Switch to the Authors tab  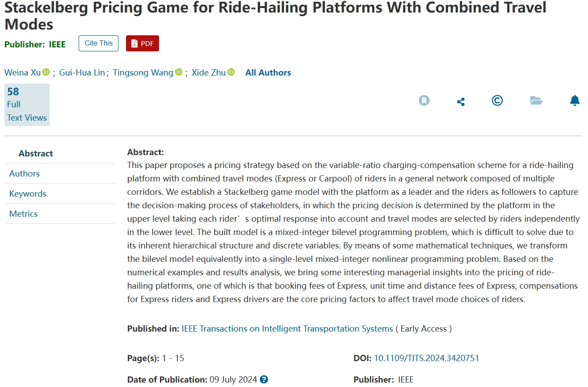[25, 173]
